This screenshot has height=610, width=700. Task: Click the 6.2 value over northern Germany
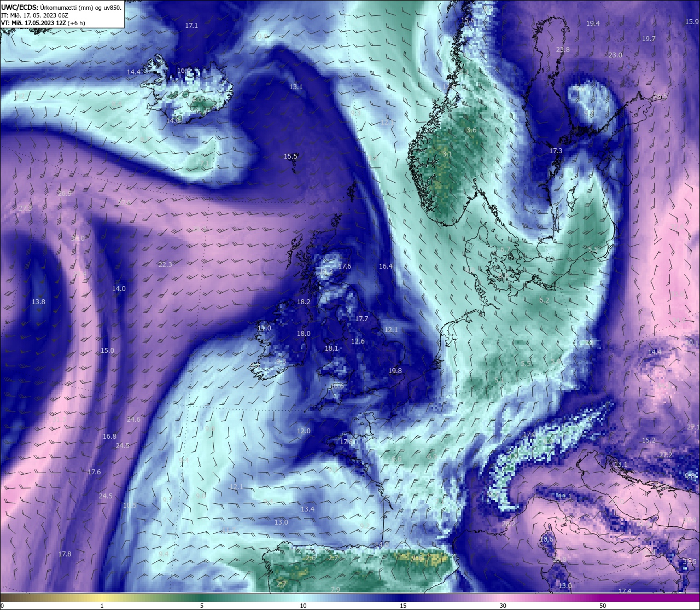click(x=544, y=300)
